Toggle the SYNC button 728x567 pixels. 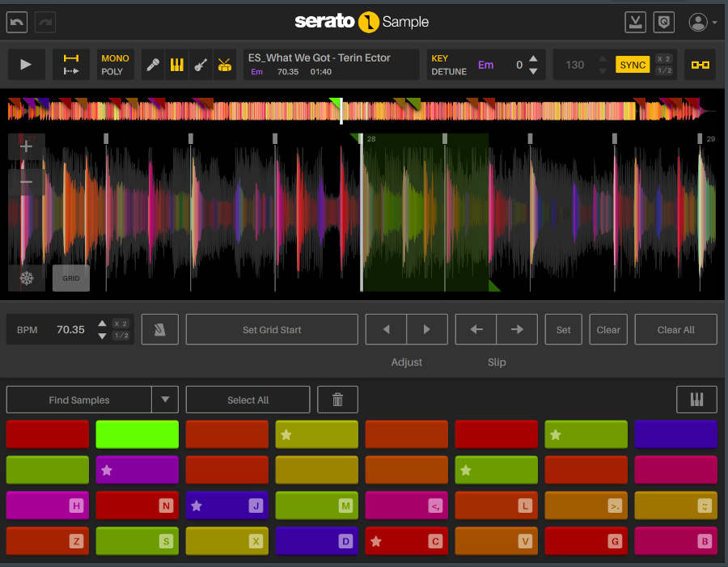pos(633,65)
